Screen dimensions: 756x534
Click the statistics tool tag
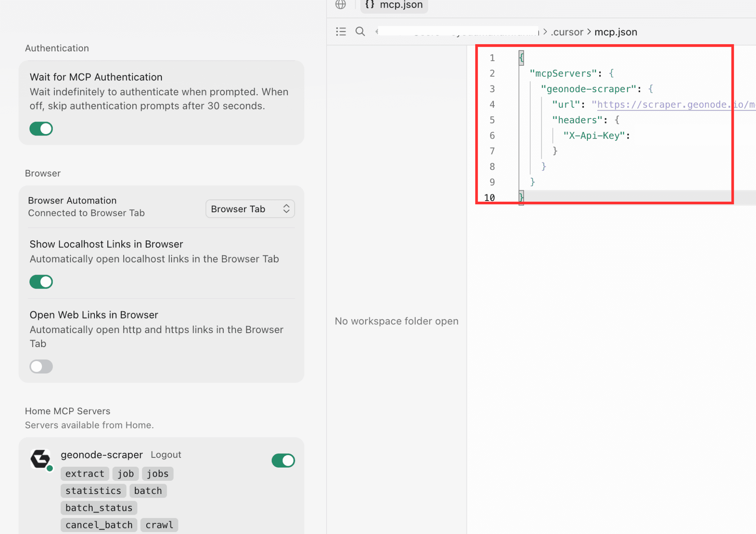[x=93, y=491]
